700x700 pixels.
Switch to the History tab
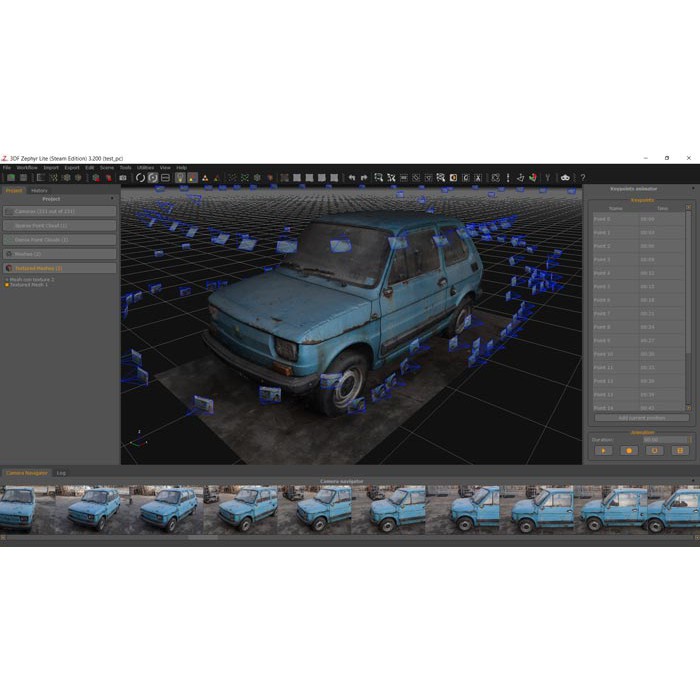tap(39, 191)
